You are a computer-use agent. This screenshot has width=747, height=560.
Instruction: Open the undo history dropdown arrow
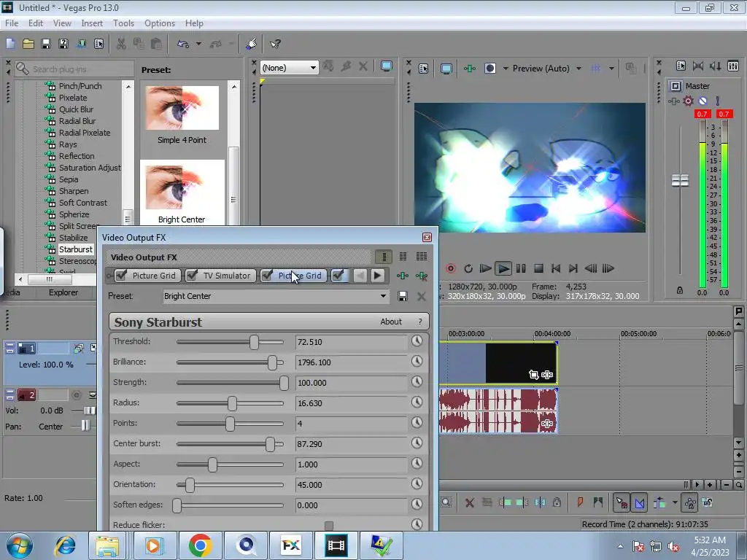[x=198, y=44]
